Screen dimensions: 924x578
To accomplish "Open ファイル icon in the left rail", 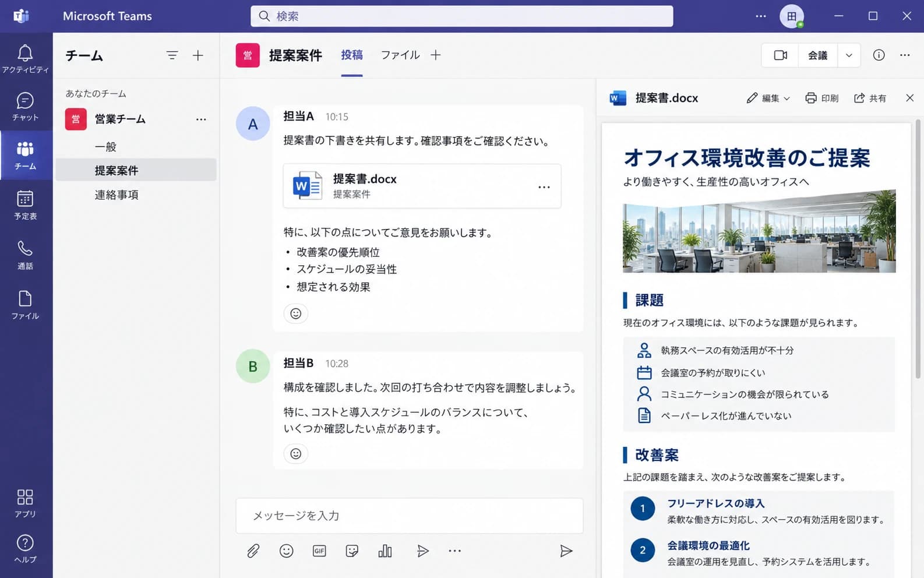I will [25, 305].
